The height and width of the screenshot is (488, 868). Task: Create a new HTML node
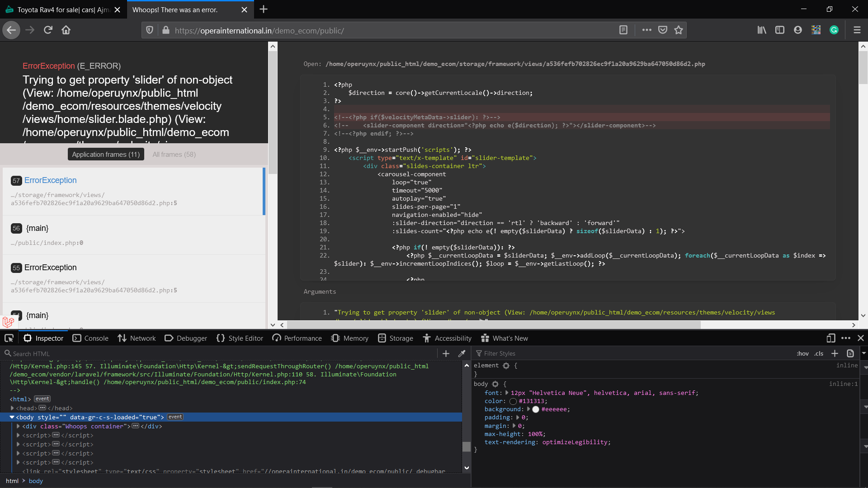coord(446,354)
